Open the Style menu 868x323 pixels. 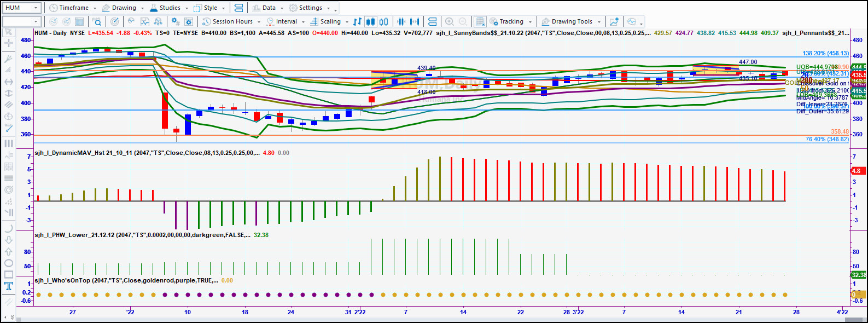click(x=209, y=8)
